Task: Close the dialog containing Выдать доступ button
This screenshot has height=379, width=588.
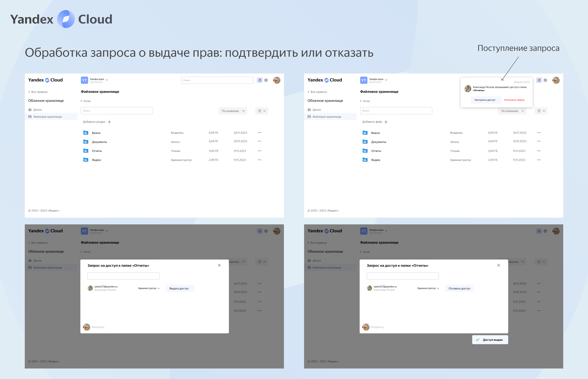Action: 219,265
